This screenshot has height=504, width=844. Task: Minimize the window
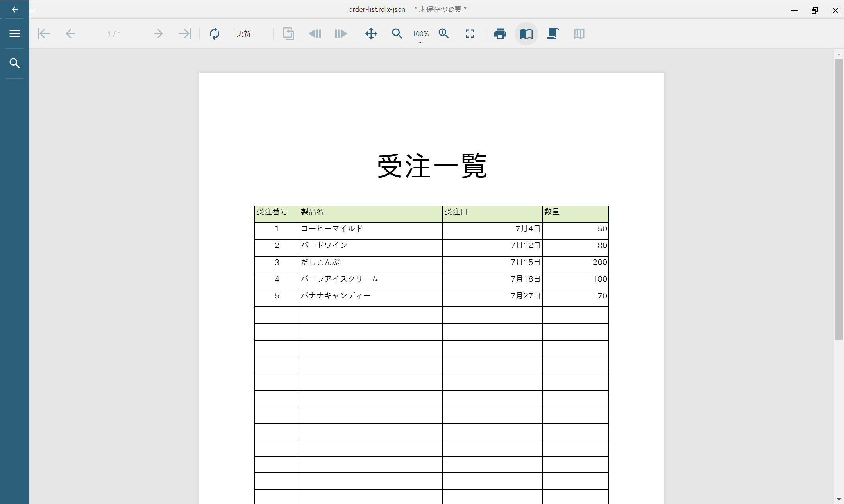794,11
